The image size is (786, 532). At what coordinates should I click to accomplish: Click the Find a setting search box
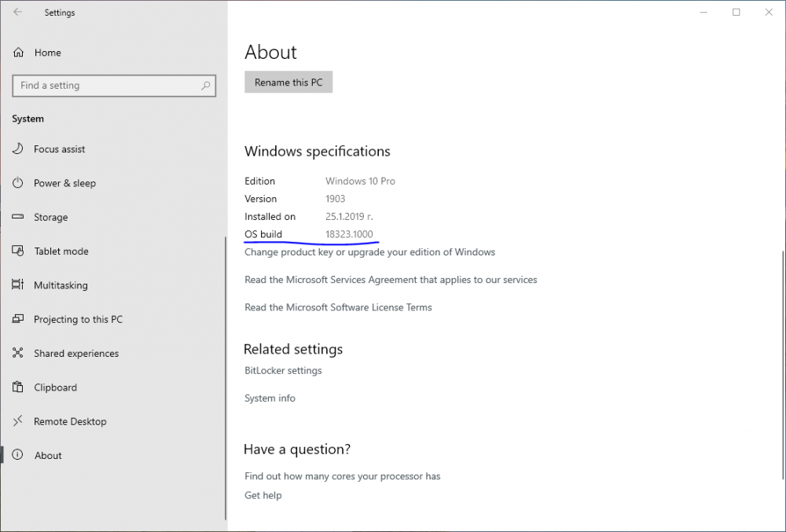(x=114, y=86)
